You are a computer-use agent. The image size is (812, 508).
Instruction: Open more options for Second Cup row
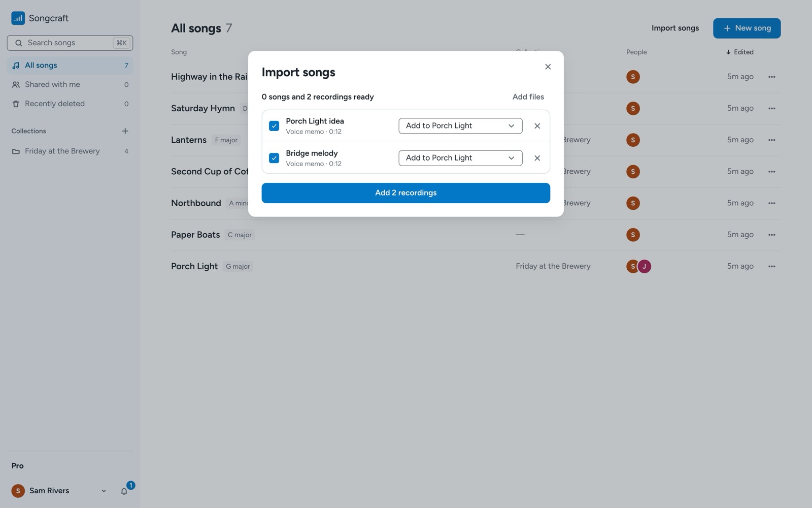771,172
